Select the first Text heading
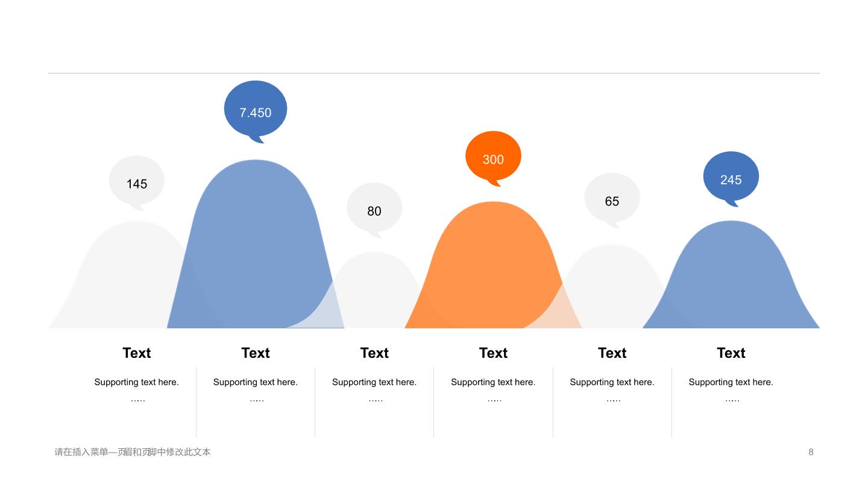Screen dimensions: 868x488 point(137,353)
